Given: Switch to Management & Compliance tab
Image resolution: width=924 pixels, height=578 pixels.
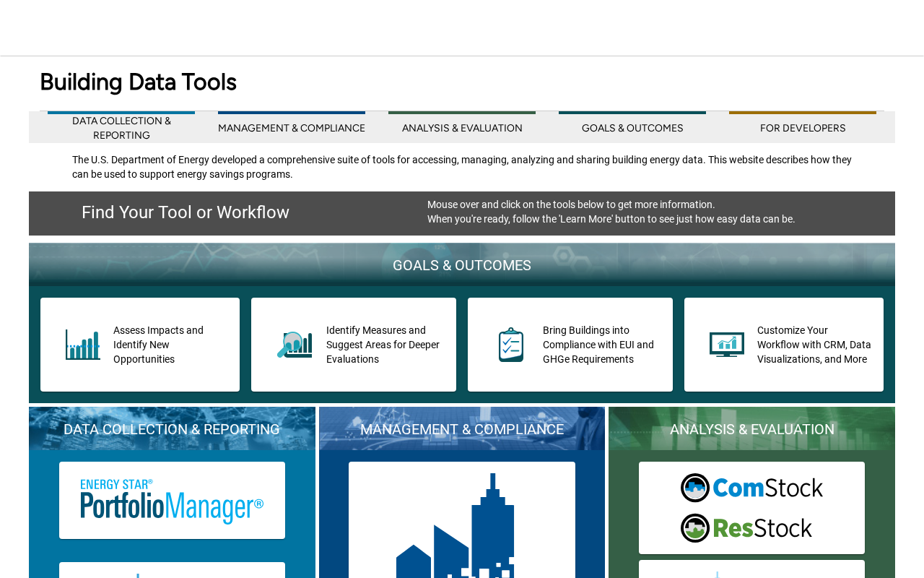Looking at the screenshot, I should 292,127.
